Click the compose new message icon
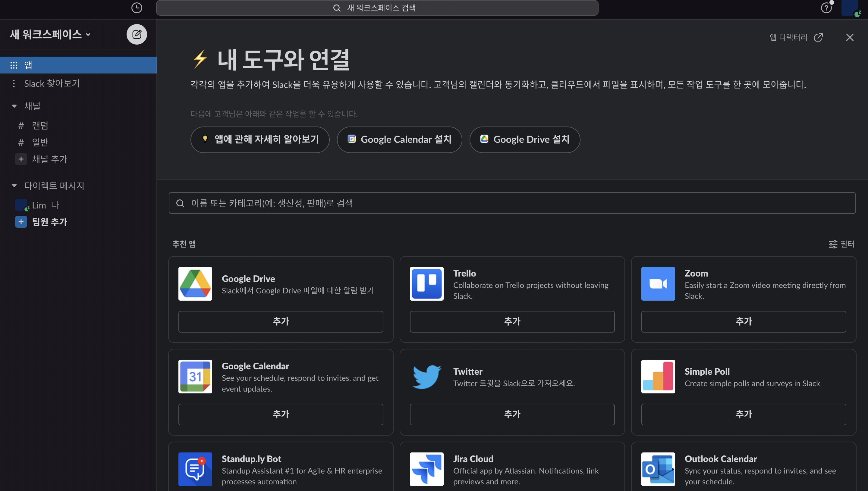The height and width of the screenshot is (491, 868). tap(137, 34)
